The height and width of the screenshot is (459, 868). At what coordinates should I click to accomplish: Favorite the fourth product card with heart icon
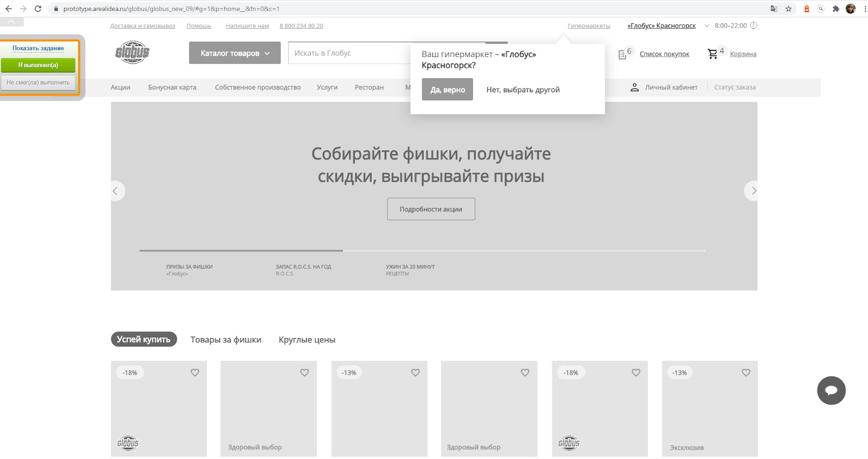(x=525, y=373)
